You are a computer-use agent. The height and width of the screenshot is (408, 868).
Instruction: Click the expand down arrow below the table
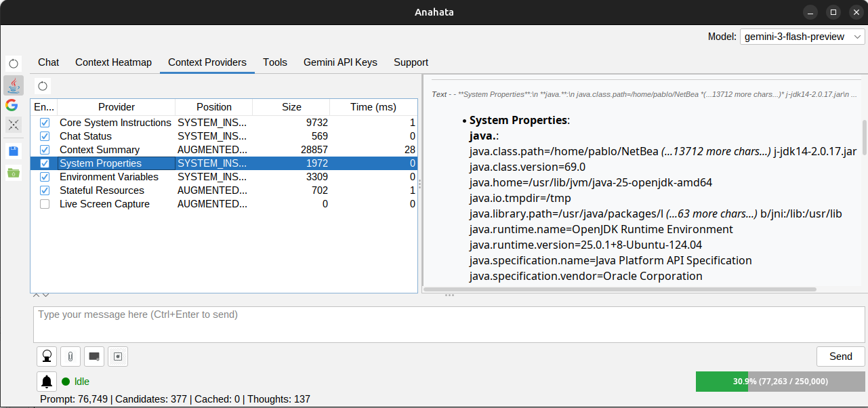45,295
